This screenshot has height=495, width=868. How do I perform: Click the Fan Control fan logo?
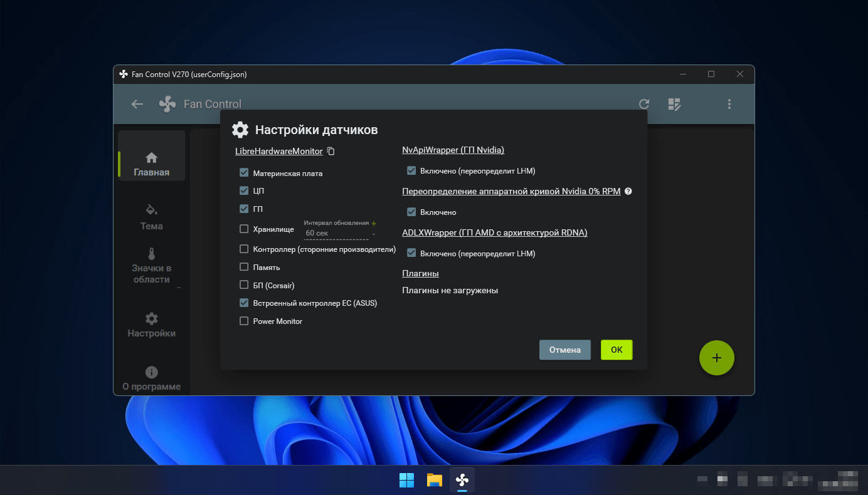(167, 104)
